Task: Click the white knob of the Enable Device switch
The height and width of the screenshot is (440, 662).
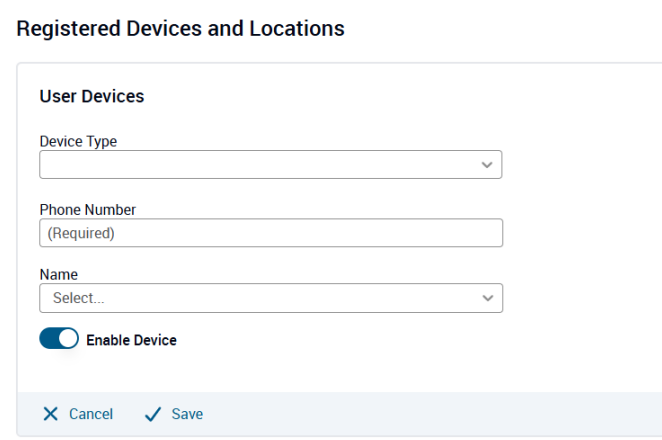Action: [x=68, y=338]
